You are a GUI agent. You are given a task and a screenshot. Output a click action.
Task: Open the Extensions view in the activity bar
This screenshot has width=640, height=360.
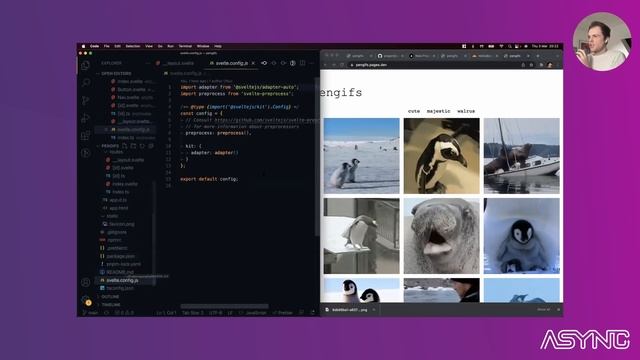[85, 136]
